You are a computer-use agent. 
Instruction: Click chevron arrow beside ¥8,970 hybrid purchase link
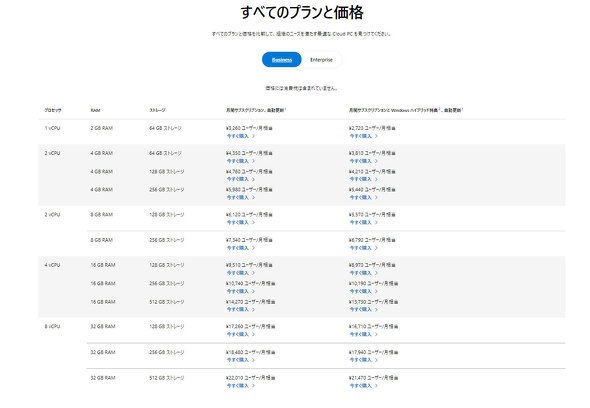tap(376, 273)
